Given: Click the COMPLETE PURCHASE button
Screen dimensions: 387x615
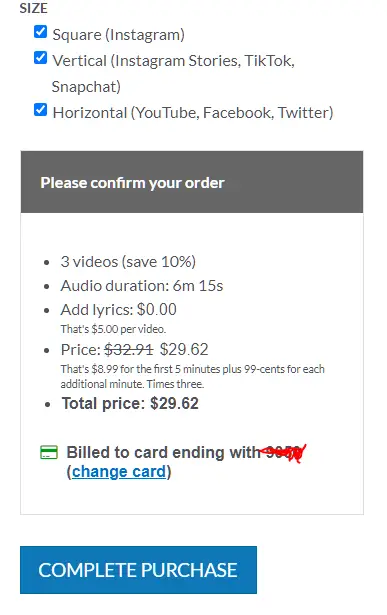Looking at the screenshot, I should [138, 570].
